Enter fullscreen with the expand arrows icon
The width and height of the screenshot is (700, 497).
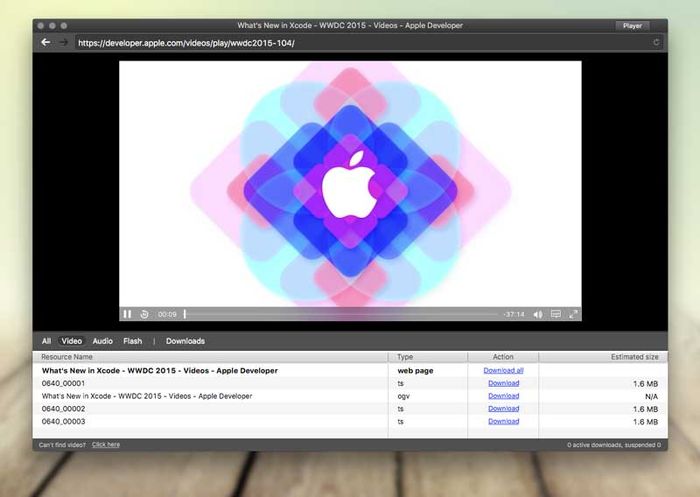pyautogui.click(x=573, y=314)
